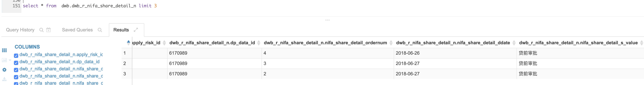Uncheck the apply_risk_id column checkbox

(16, 56)
